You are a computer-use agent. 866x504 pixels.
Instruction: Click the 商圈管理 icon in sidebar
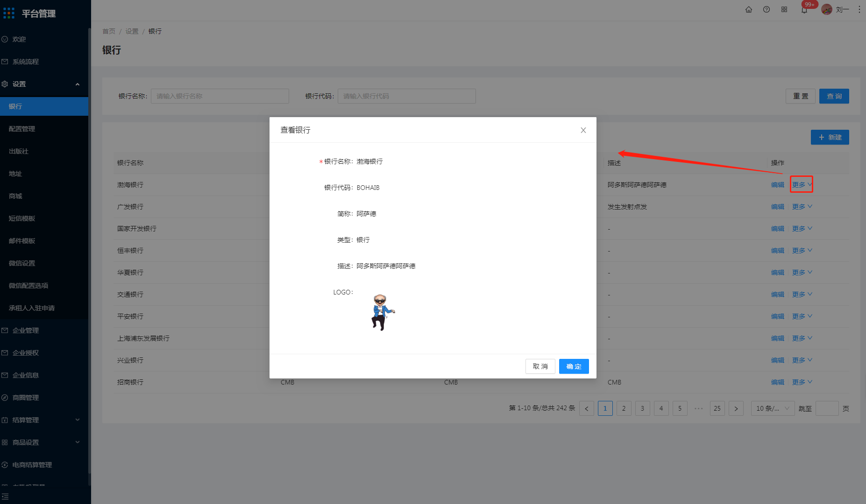pos(5,398)
